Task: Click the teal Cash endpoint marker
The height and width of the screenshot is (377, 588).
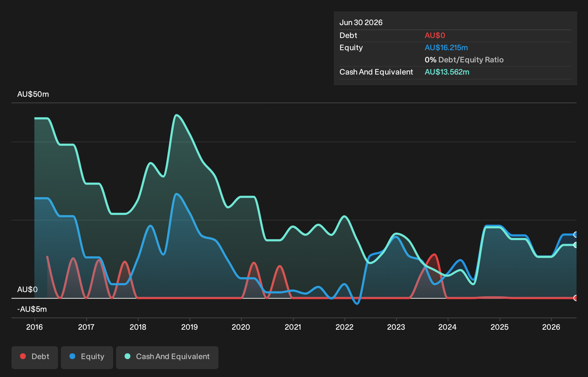Action: (575, 245)
